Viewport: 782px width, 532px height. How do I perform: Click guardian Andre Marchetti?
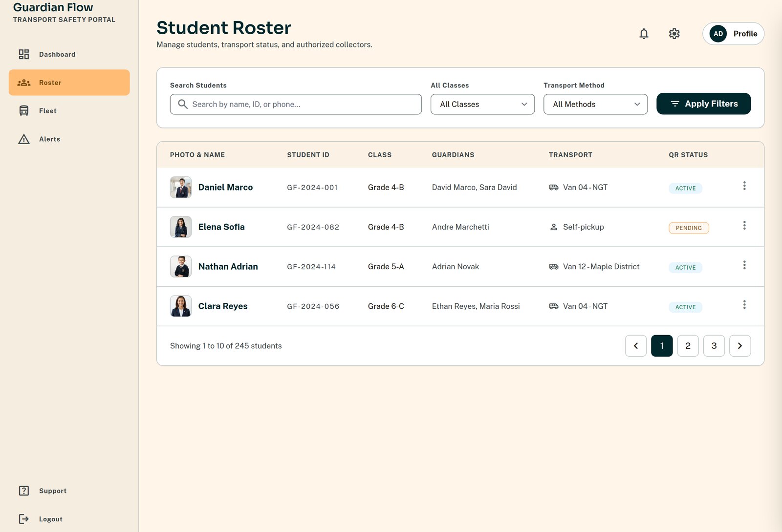click(x=460, y=227)
